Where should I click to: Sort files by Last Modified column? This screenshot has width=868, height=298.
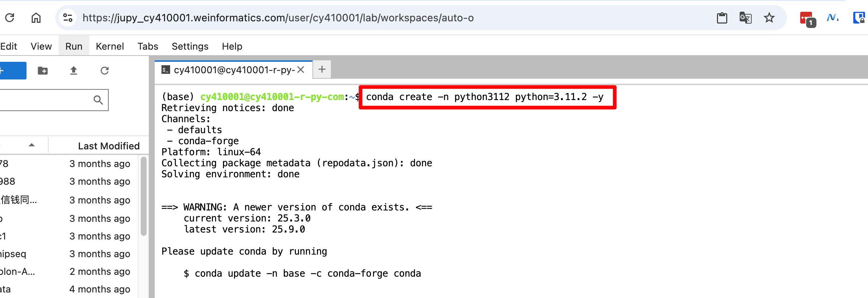[x=109, y=146]
